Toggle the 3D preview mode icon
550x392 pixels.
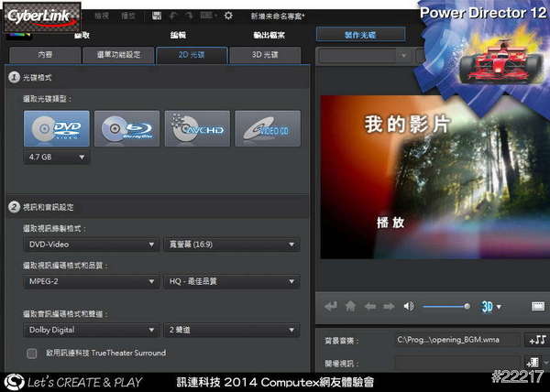487,307
